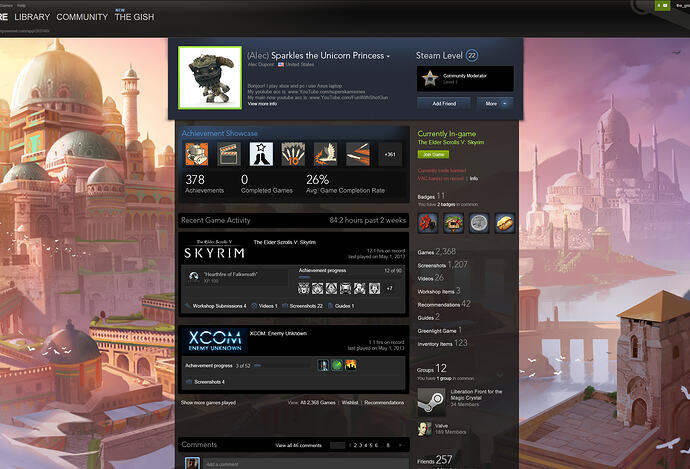Open Badges 11 link
Image resolution: width=690 pixels, height=469 pixels.
point(431,196)
